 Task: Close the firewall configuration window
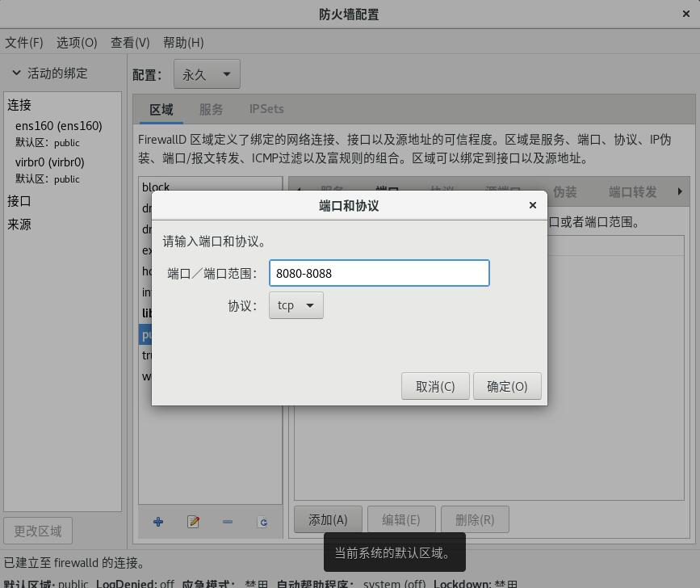click(686, 14)
